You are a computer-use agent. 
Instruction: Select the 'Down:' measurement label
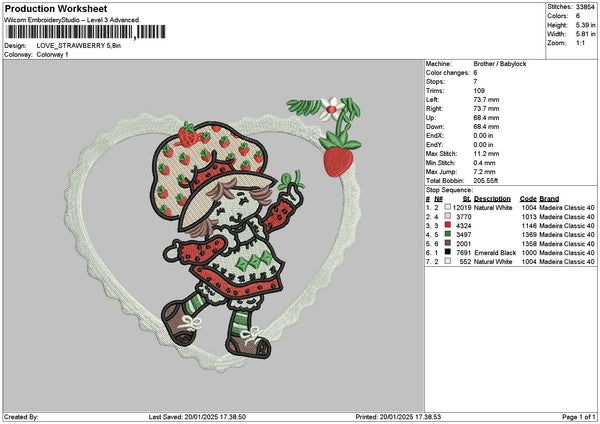click(x=435, y=127)
